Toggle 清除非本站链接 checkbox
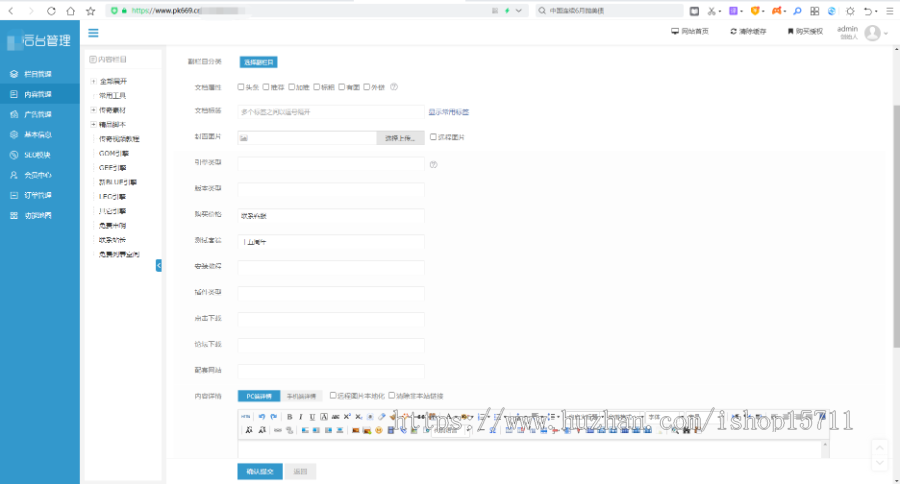Viewport: 900px width, 484px height. tap(391, 395)
